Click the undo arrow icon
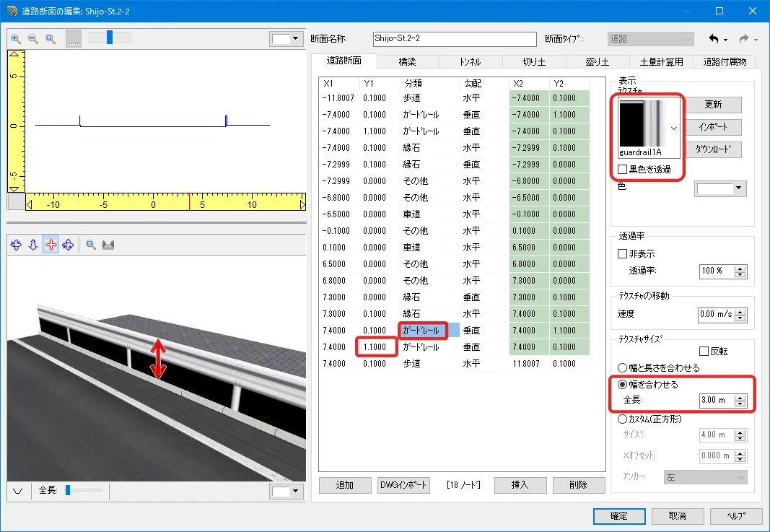Image resolution: width=770 pixels, height=532 pixels. [714, 38]
